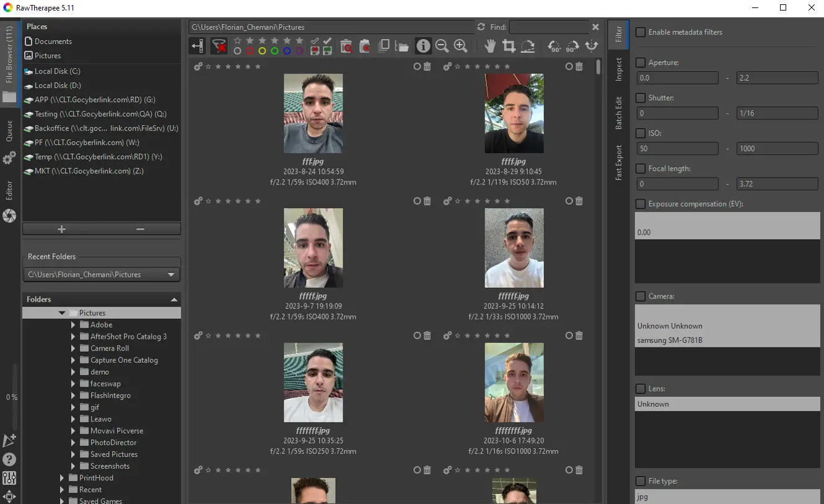
Task: Select the fff.jpg thumbnail
Action: (x=313, y=113)
